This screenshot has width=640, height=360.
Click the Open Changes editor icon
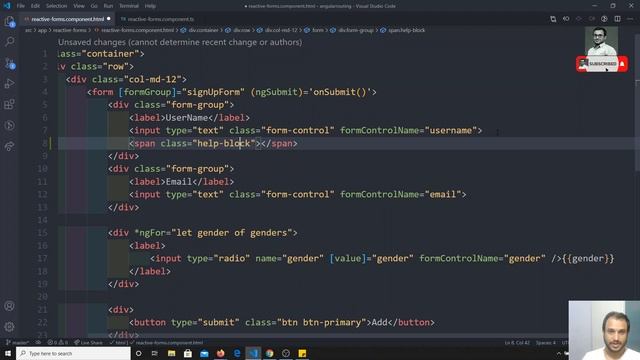pos(553,19)
